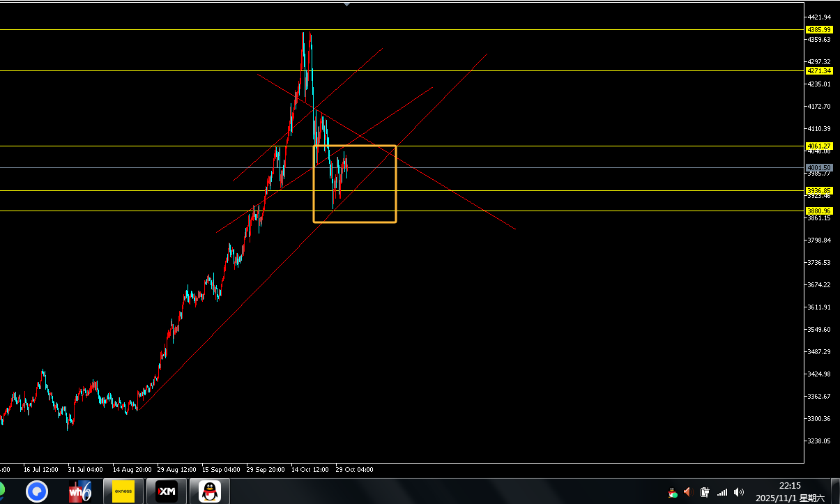
Task: Select the 3880.96 support line label
Action: [818, 211]
